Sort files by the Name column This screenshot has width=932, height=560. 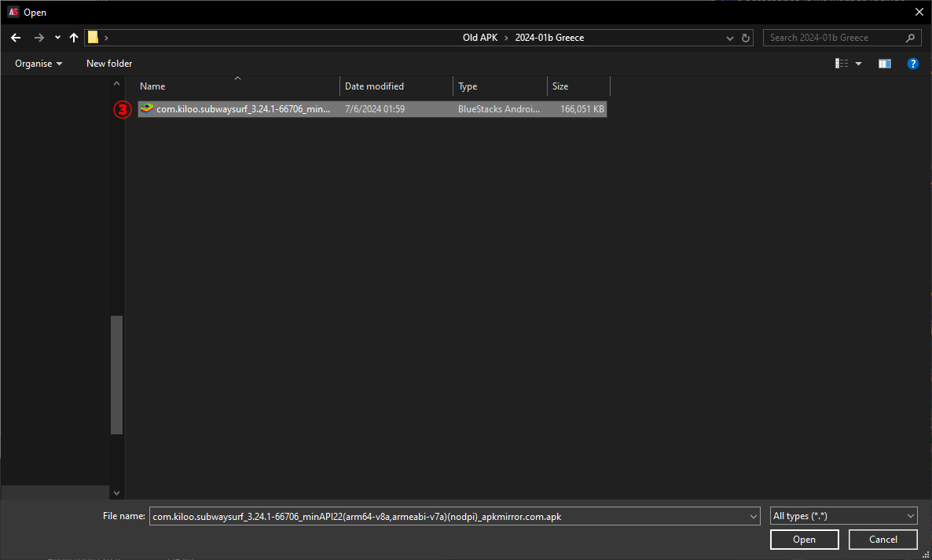pos(238,86)
